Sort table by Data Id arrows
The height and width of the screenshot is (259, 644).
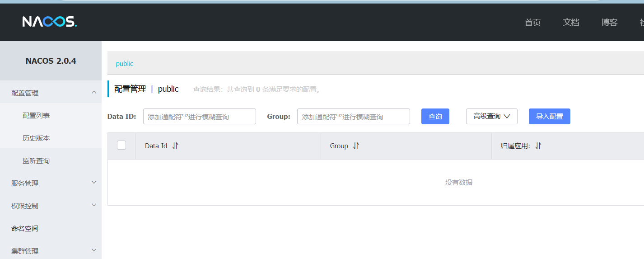click(175, 146)
